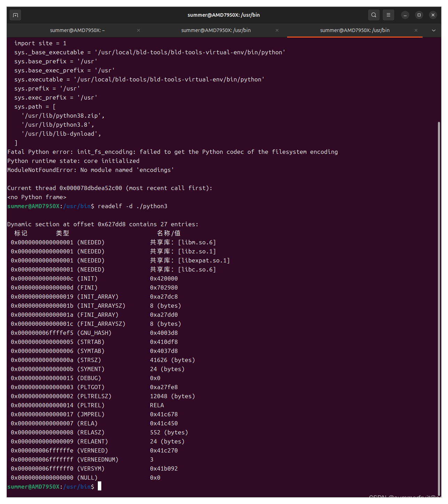Click the (JMPREL) value 0x41c678

click(164, 414)
